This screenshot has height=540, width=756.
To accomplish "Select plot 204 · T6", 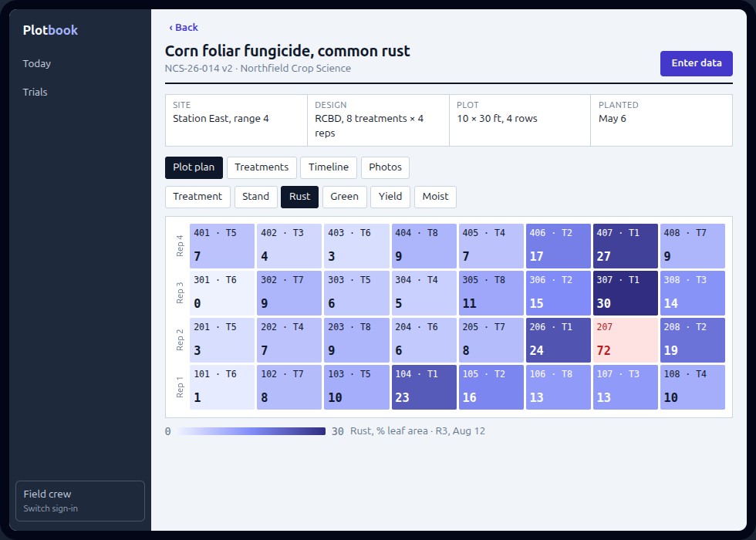I will point(424,340).
